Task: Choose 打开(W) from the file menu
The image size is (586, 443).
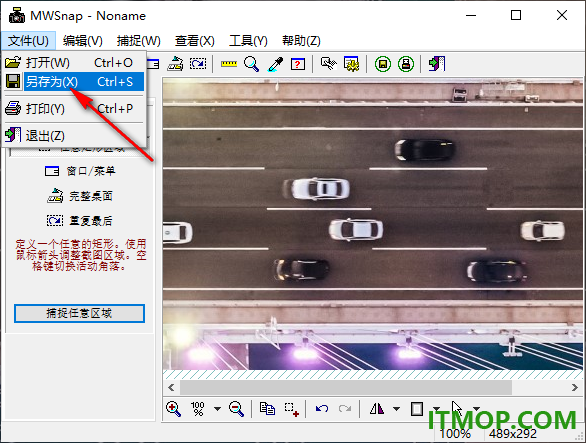Action: click(74, 62)
